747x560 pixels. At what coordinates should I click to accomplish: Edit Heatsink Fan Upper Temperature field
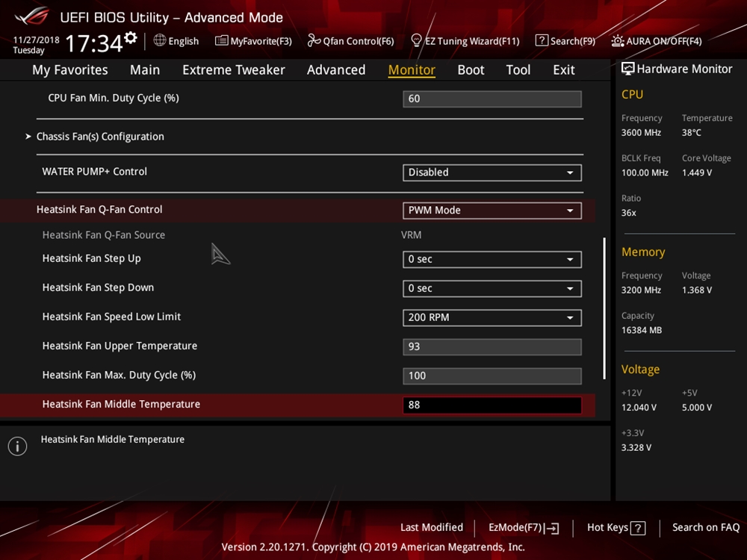pyautogui.click(x=492, y=346)
